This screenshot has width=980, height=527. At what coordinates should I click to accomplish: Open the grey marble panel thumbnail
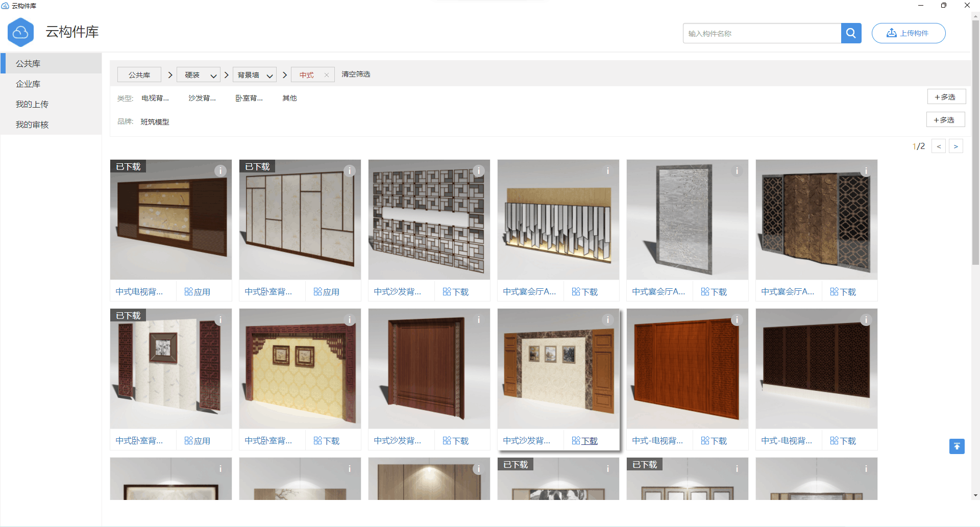pos(688,219)
